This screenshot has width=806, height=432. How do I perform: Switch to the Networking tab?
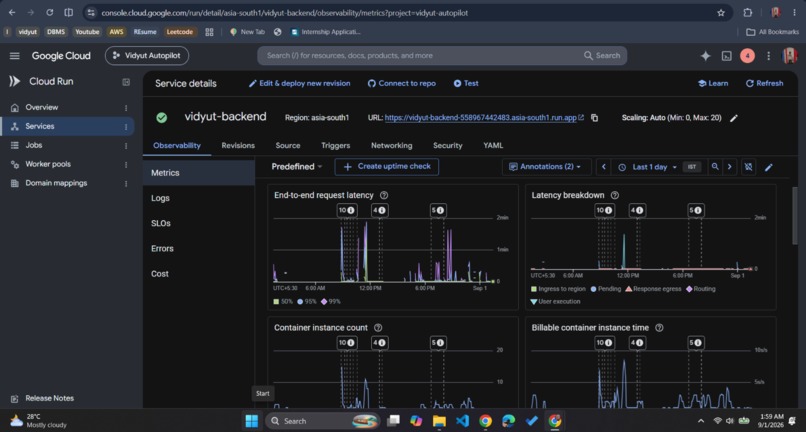[392, 146]
